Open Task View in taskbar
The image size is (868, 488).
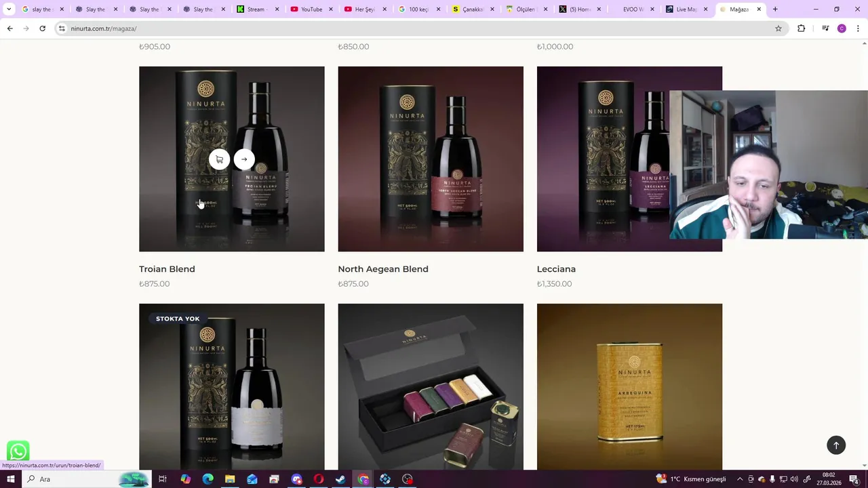tap(163, 479)
